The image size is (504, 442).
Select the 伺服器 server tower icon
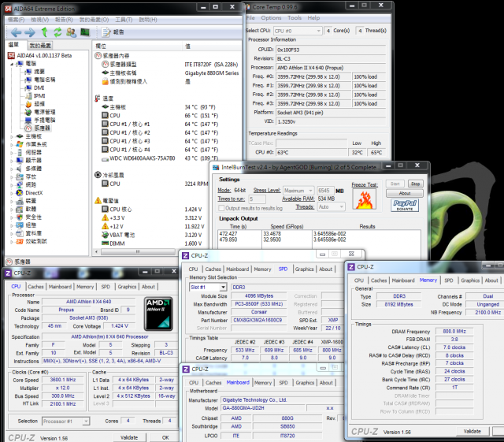tap(20, 152)
